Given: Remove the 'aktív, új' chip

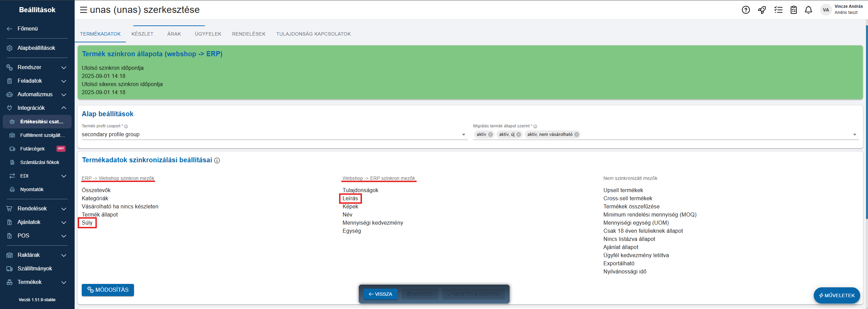Looking at the screenshot, I should pyautogui.click(x=519, y=135).
